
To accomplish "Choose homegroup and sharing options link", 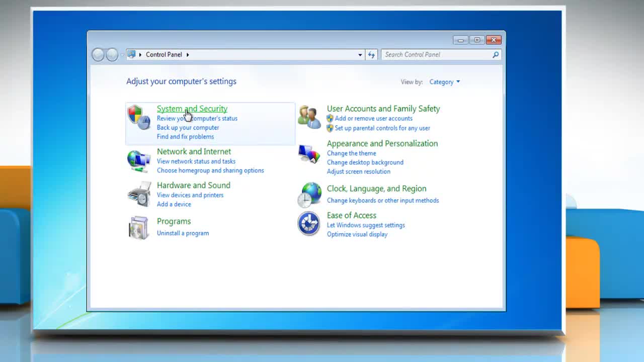I will pos(210,170).
